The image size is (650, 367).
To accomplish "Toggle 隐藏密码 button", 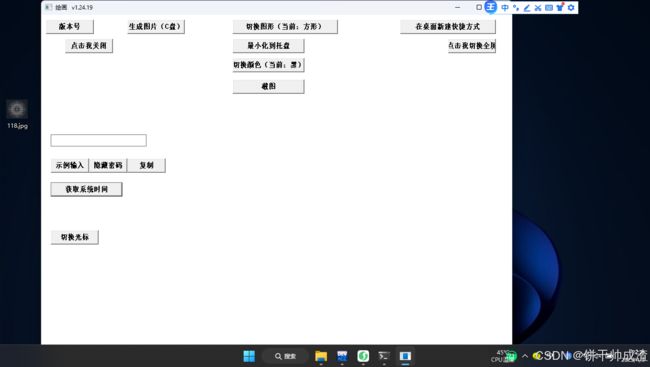I will (x=107, y=165).
